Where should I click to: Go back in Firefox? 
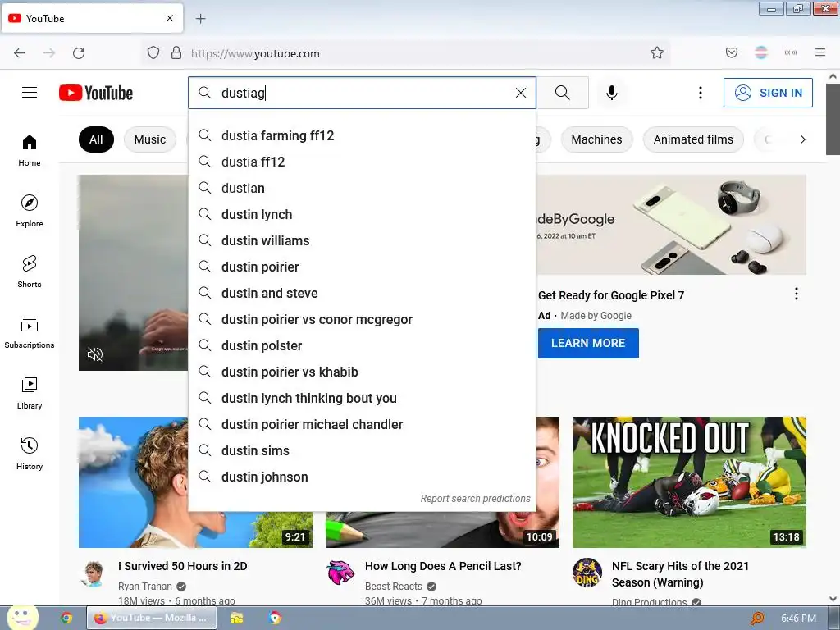coord(20,53)
